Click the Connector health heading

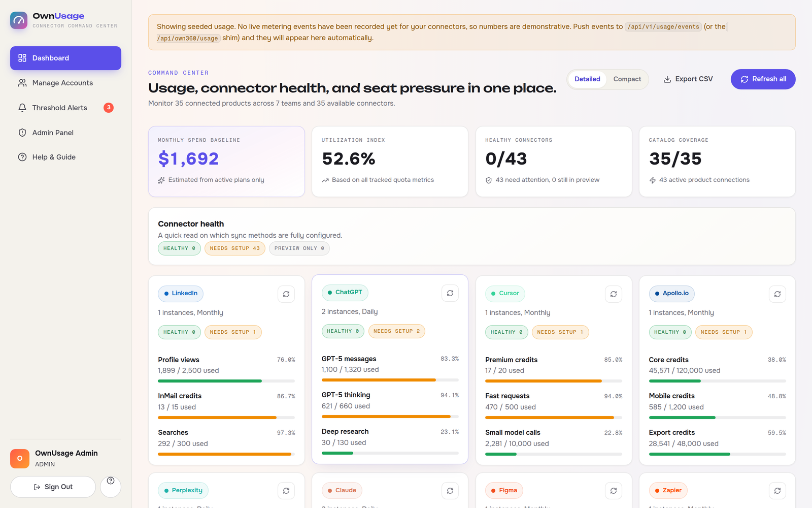point(191,224)
